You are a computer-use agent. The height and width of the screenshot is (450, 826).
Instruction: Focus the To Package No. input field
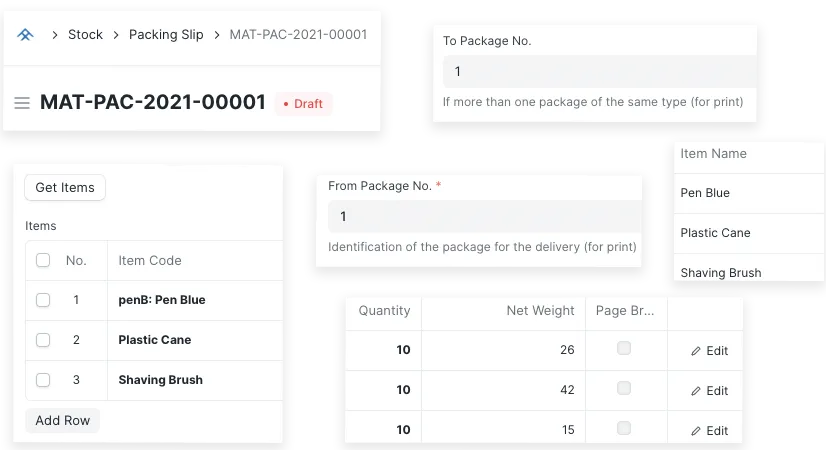598,72
